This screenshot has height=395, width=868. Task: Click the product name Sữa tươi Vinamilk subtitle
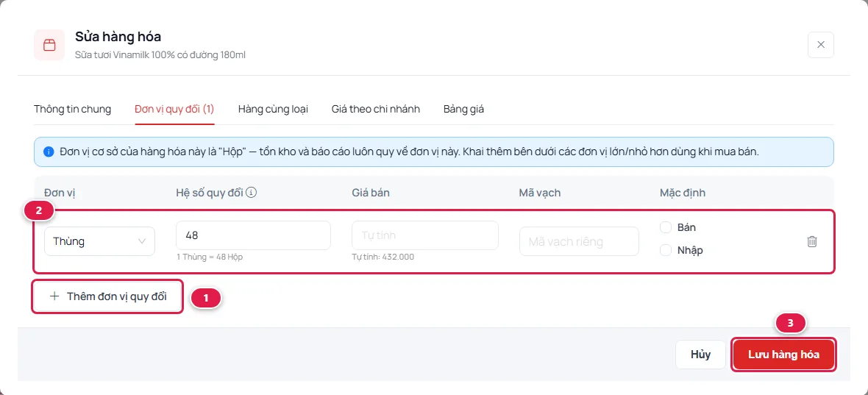pyautogui.click(x=160, y=55)
